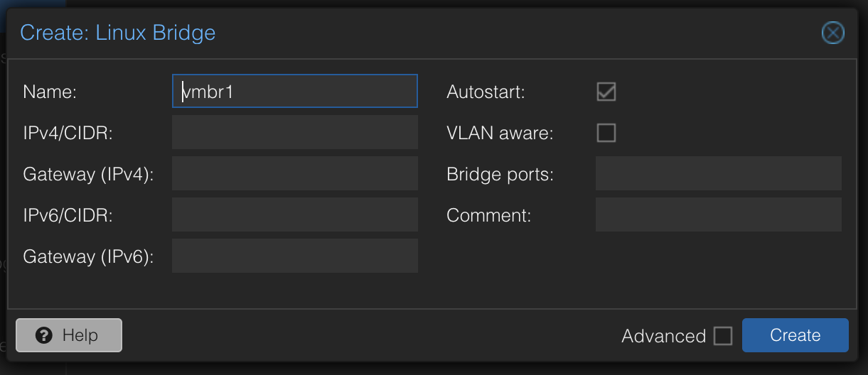
Task: Enable the VLAN aware checkbox
Action: [x=606, y=133]
